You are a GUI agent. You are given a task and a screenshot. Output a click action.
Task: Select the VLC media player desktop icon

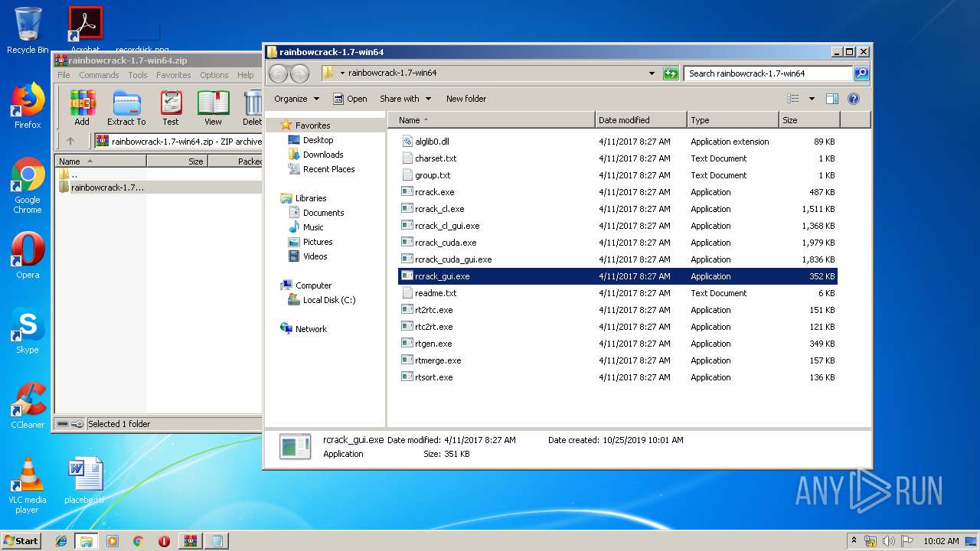tap(28, 485)
